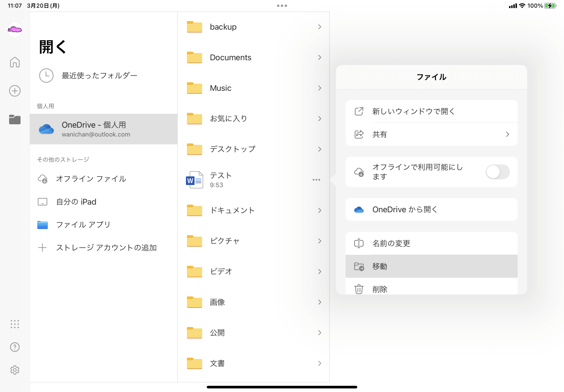Tap the テスト Word document icon
This screenshot has width=564, height=392.
point(195,180)
